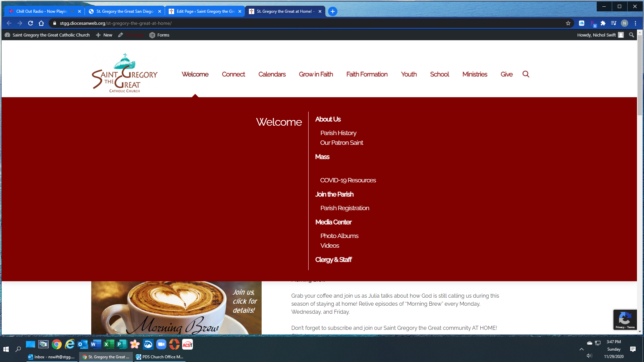644x362 pixels.
Task: Open Chrome three-dot menu
Action: point(635,23)
